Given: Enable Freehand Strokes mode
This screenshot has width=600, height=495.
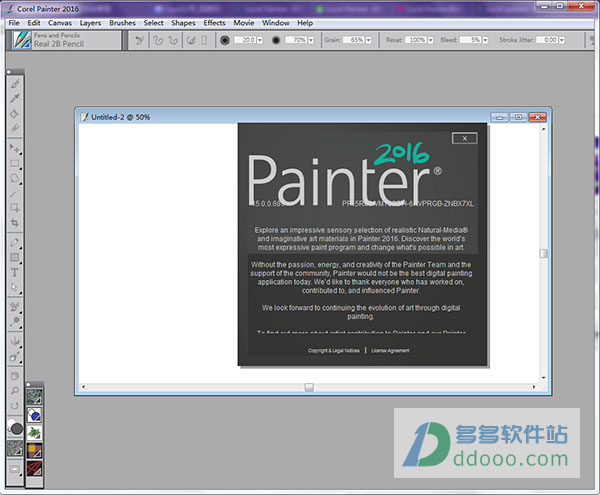Looking at the screenshot, I should pyautogui.click(x=158, y=40).
